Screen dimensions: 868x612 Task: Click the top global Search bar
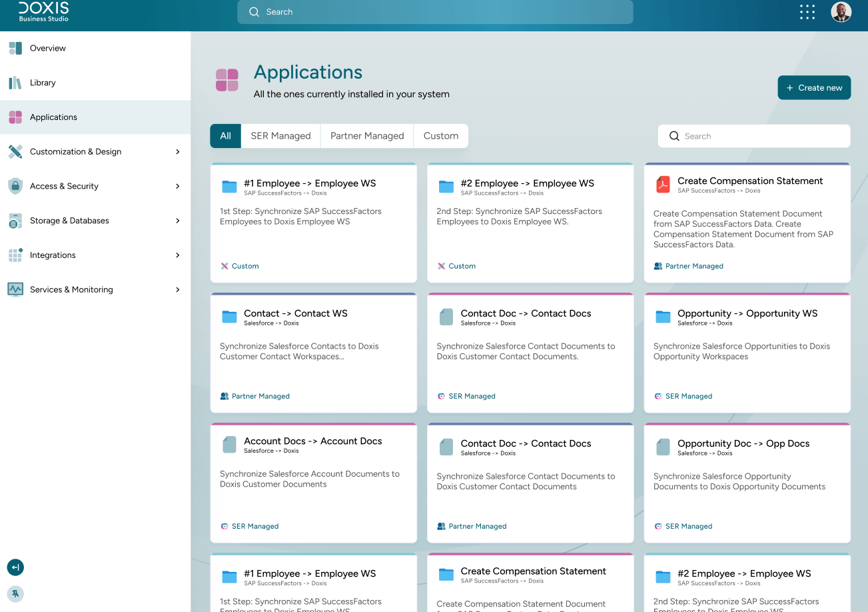tap(435, 12)
